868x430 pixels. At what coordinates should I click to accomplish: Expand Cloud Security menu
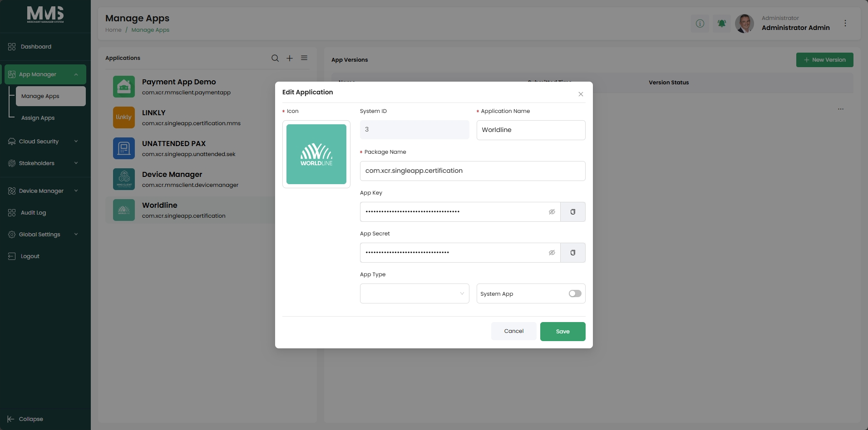pos(45,142)
